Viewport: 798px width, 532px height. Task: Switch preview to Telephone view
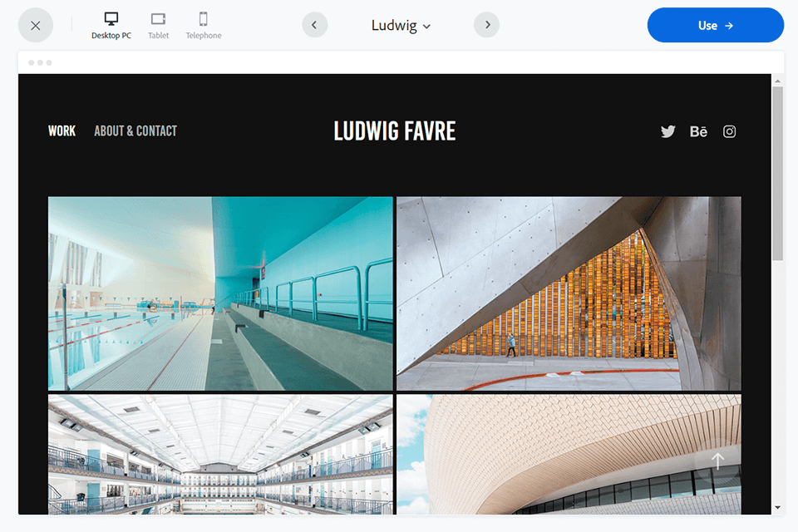(203, 26)
